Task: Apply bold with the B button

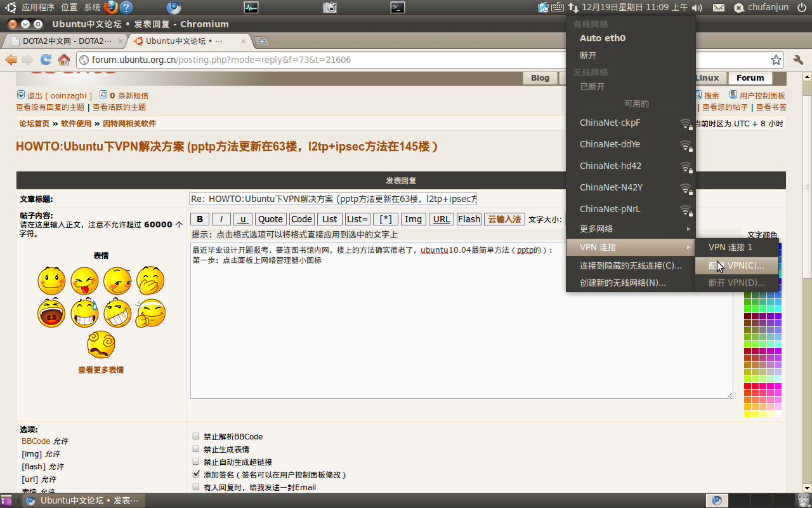Action: click(200, 219)
